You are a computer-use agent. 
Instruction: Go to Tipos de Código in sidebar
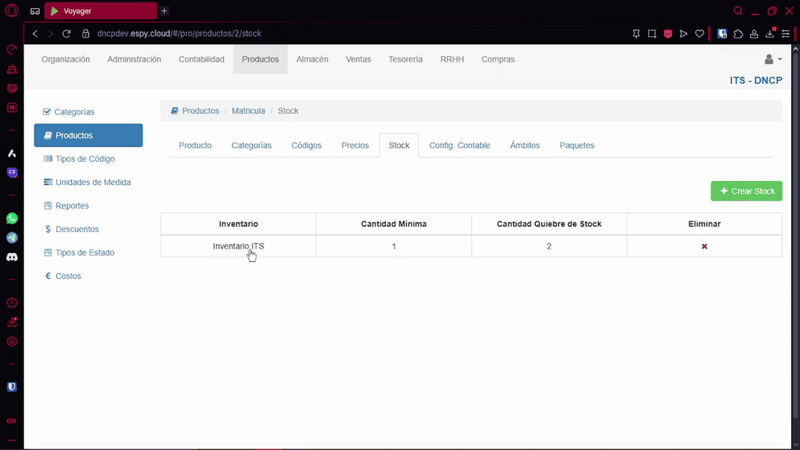(x=85, y=159)
